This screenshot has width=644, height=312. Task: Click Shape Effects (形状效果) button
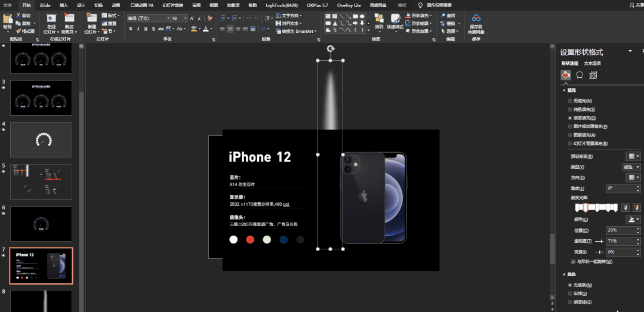click(419, 31)
